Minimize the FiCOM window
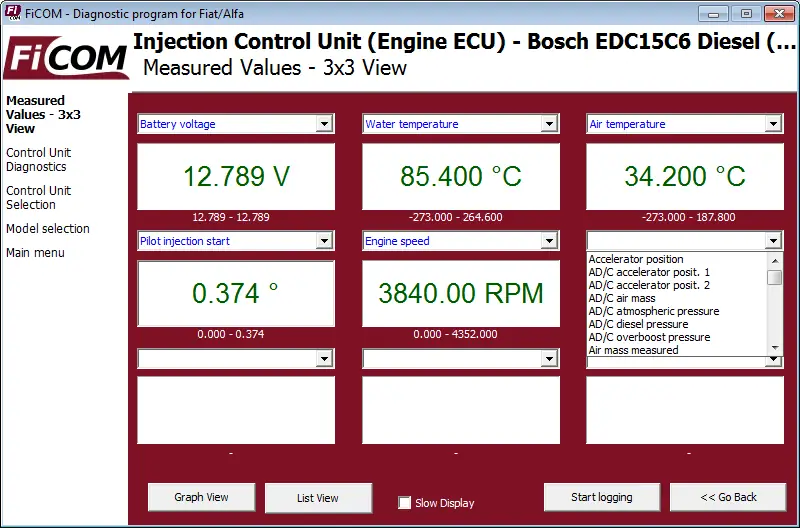 713,13
